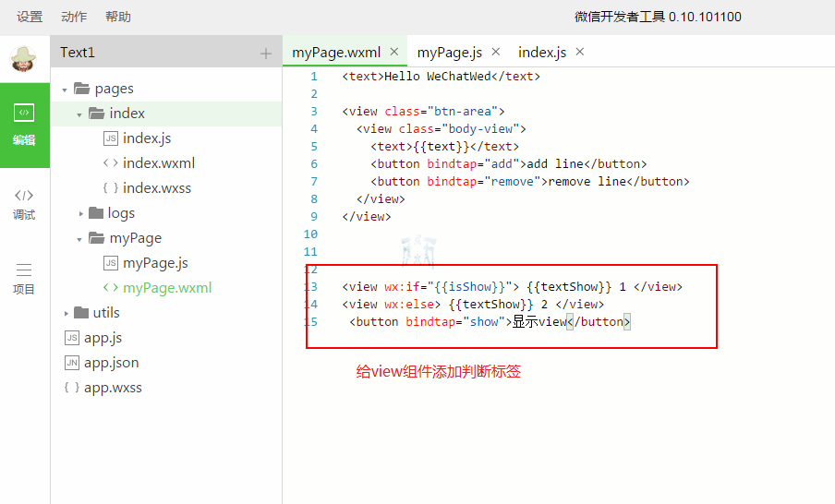
Task: Collapse the pages folder
Action: pyautogui.click(x=65, y=90)
